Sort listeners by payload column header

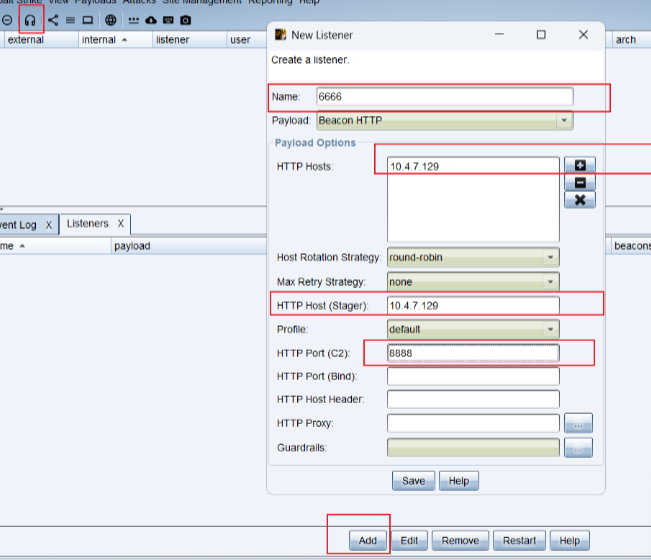(x=189, y=246)
